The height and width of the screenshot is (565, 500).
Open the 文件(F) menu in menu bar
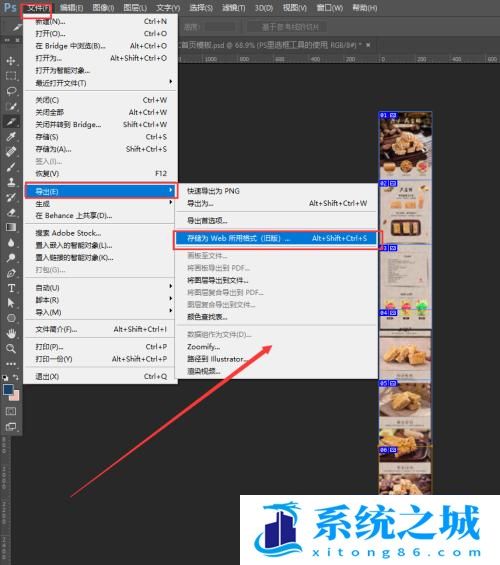click(x=38, y=8)
